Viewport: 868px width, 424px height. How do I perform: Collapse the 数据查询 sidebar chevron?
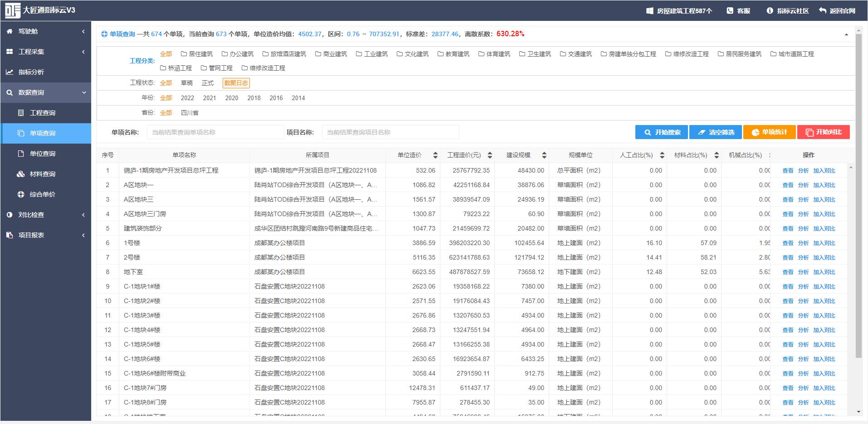point(84,92)
